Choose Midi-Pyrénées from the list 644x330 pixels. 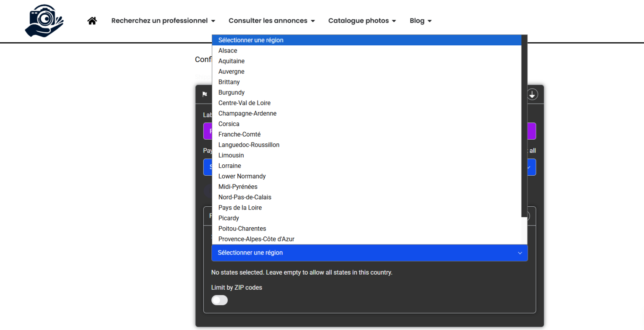coord(238,187)
